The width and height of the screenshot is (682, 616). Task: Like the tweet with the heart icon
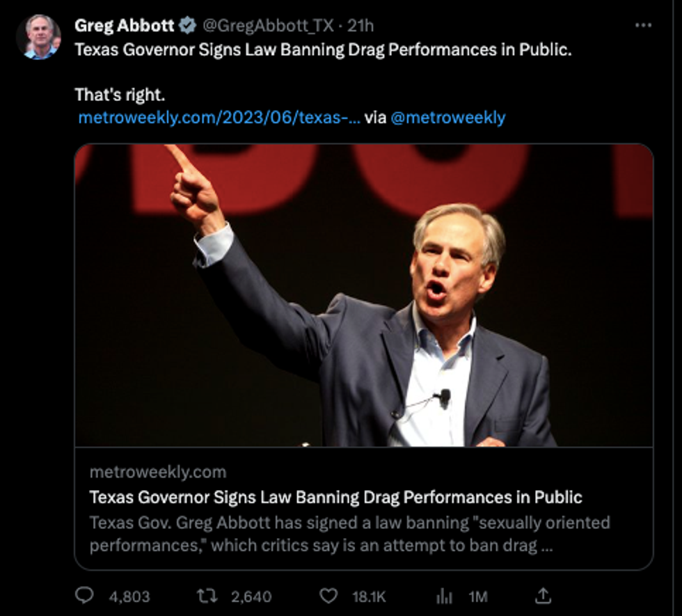point(327,597)
